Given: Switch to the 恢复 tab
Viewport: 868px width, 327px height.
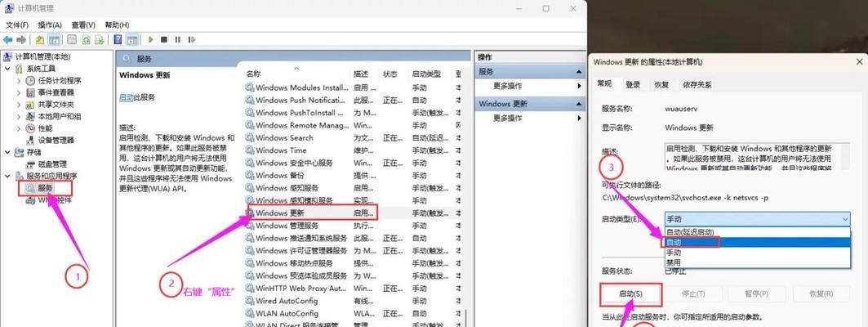Looking at the screenshot, I should (x=661, y=85).
